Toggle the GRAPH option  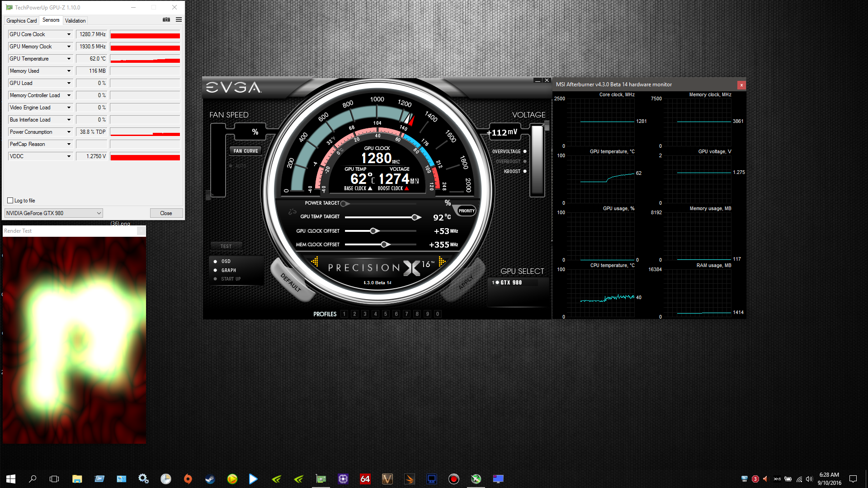click(x=215, y=270)
